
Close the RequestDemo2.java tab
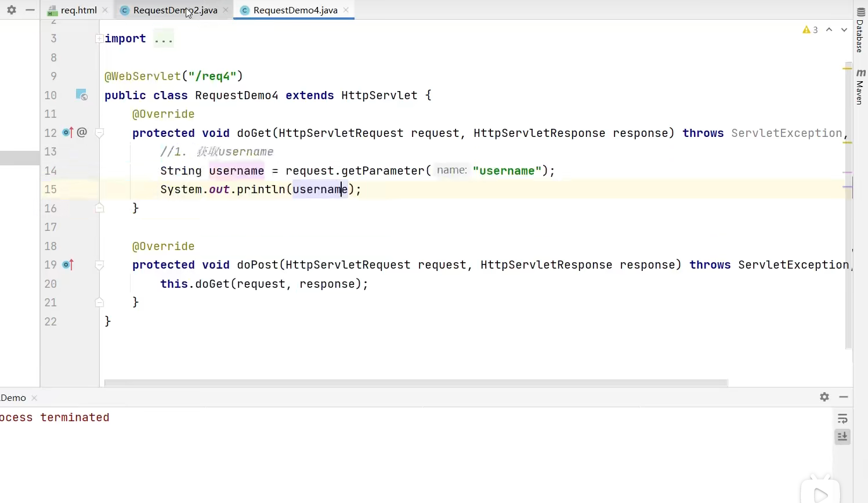[x=226, y=10]
